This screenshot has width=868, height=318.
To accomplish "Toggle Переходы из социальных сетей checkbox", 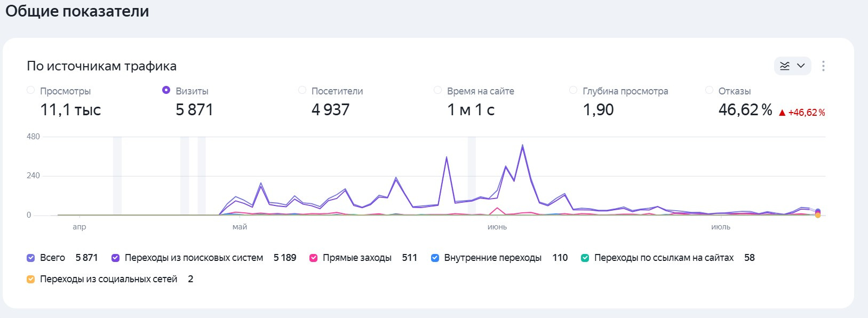I will pyautogui.click(x=31, y=279).
